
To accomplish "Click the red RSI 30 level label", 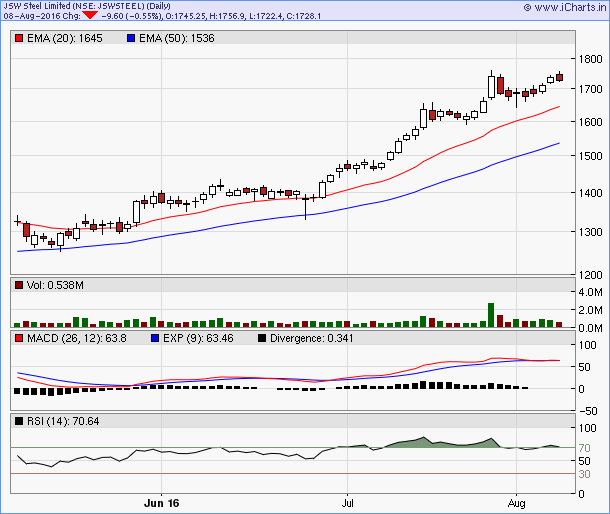I will point(584,474).
